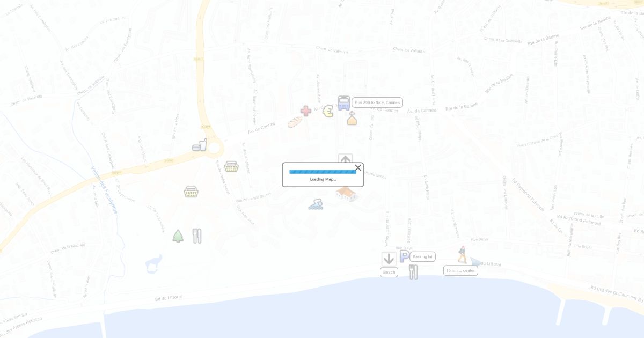The height and width of the screenshot is (338, 644).
Task: Click the fork and knife icon beside the tree
Action: tap(197, 236)
